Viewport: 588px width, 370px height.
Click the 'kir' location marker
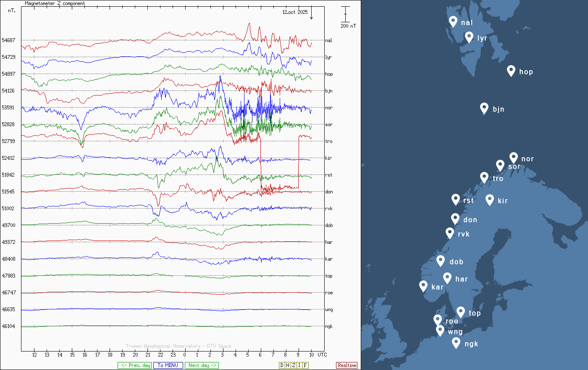(489, 199)
